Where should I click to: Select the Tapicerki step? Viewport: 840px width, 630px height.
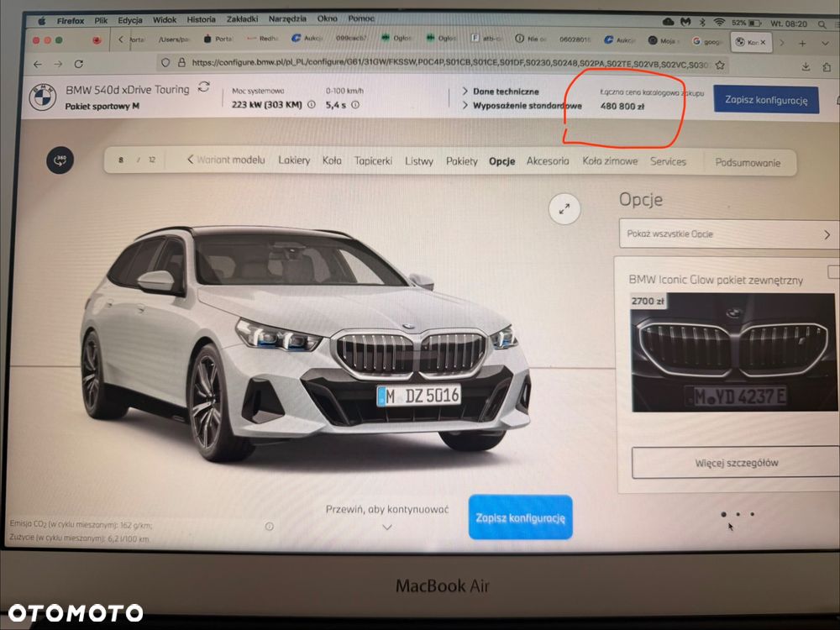374,160
